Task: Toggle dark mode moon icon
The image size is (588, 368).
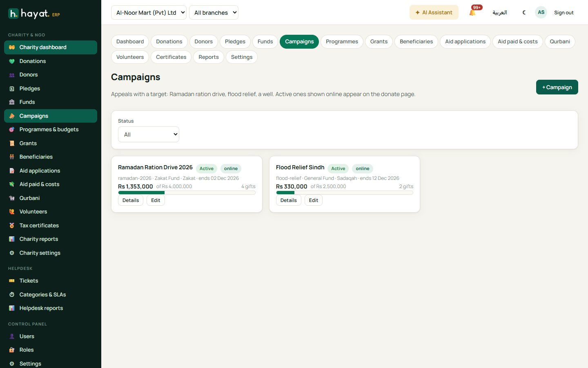Action: pyautogui.click(x=524, y=13)
